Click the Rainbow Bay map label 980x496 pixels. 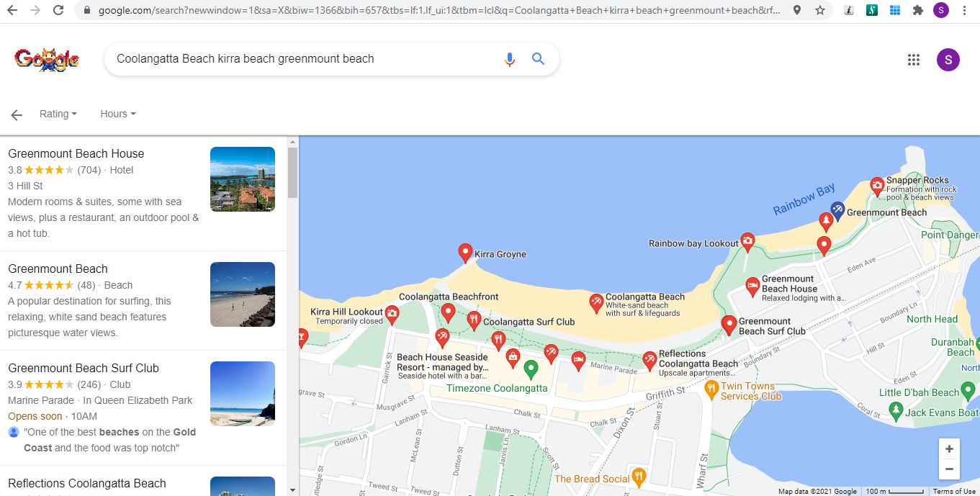804,199
